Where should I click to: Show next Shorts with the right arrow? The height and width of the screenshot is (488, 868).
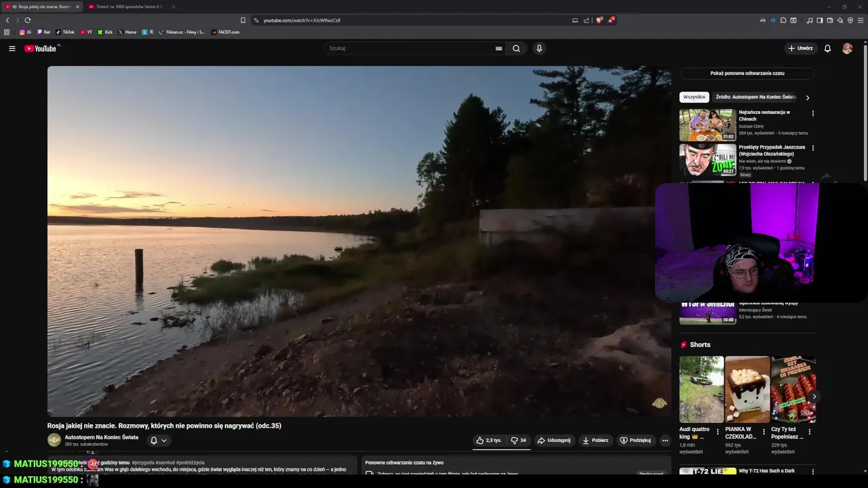814,396
